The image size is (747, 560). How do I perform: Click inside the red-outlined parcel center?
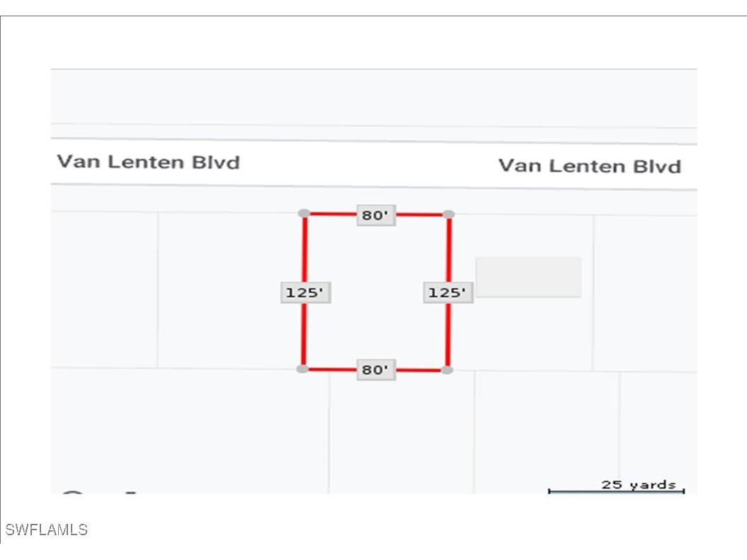(376, 292)
